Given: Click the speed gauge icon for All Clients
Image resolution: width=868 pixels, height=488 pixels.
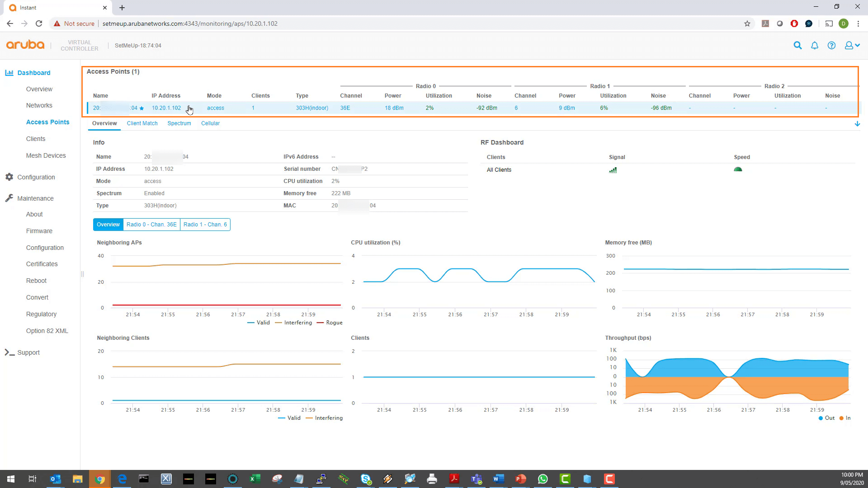Looking at the screenshot, I should (x=738, y=169).
